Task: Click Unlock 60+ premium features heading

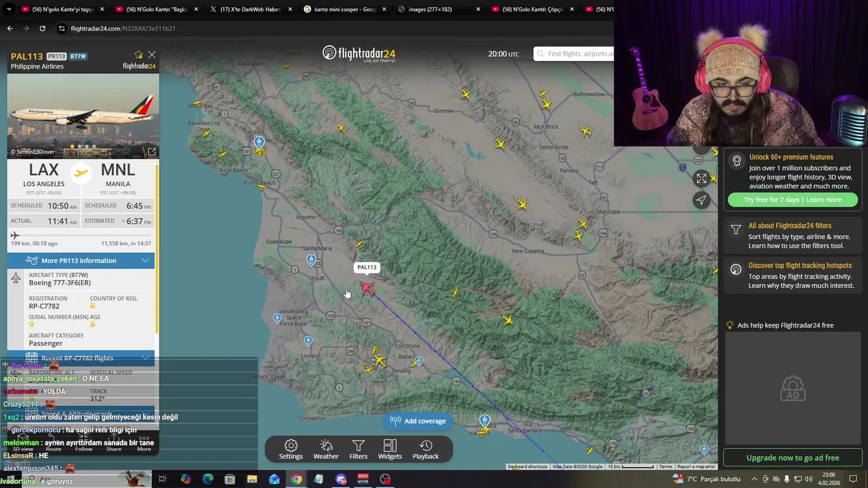Action: click(791, 157)
